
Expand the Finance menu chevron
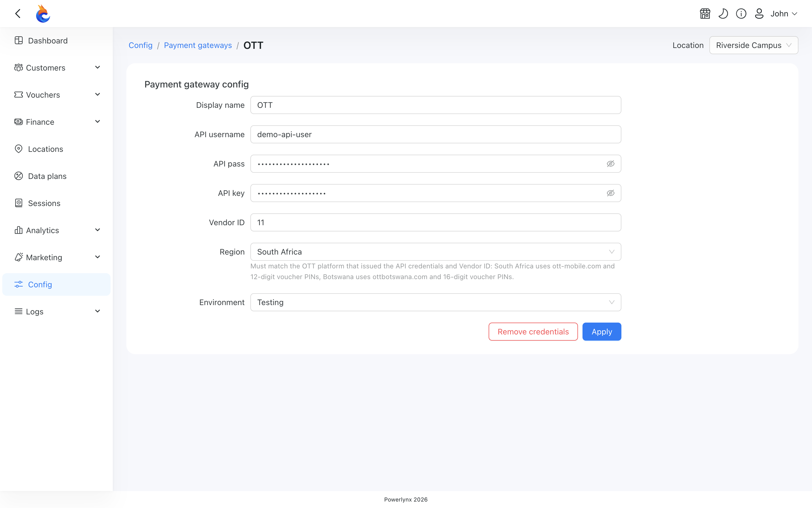[x=98, y=122]
